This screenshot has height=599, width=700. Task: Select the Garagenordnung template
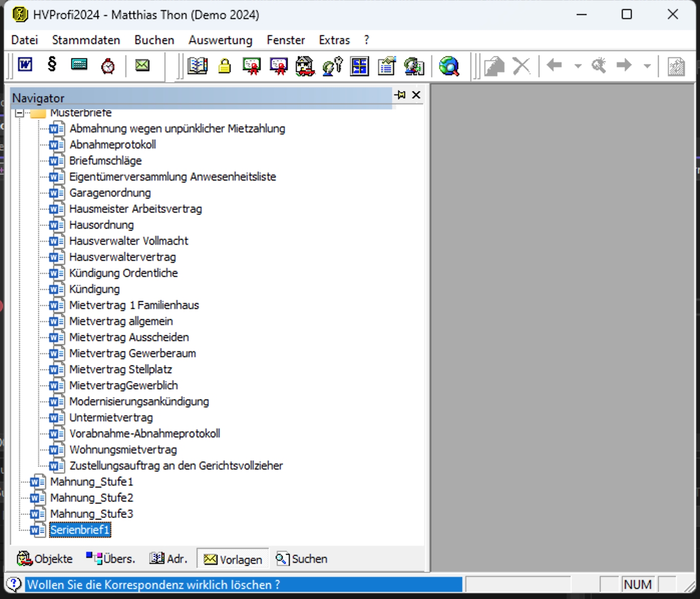click(x=110, y=193)
